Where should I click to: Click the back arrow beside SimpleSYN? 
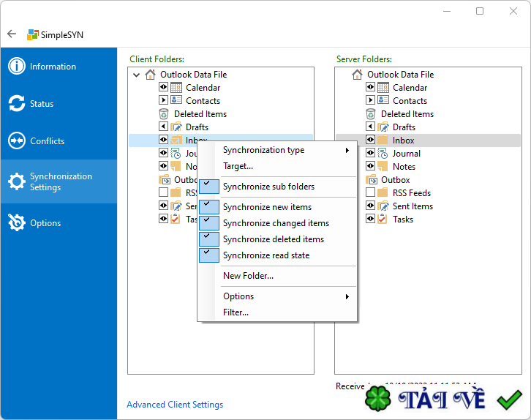coord(12,34)
